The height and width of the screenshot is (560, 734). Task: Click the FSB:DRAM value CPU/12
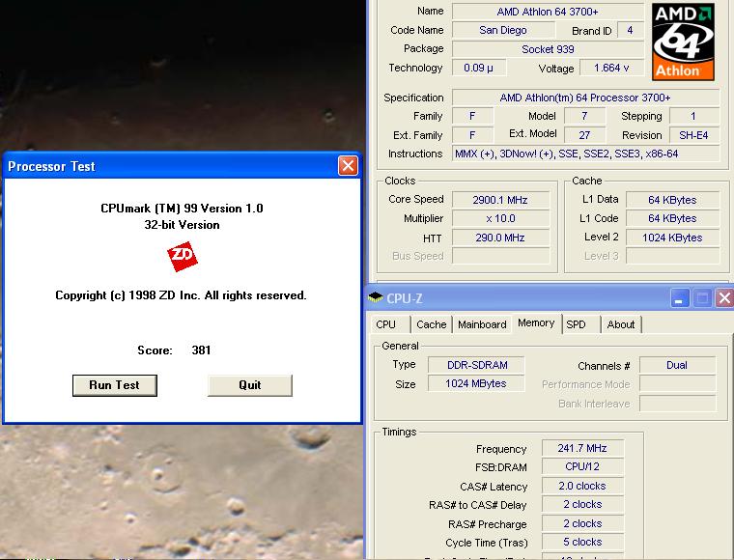pyautogui.click(x=582, y=466)
